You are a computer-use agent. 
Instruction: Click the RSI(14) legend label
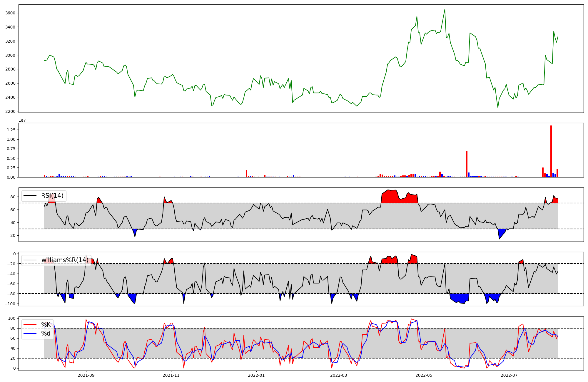click(52, 196)
